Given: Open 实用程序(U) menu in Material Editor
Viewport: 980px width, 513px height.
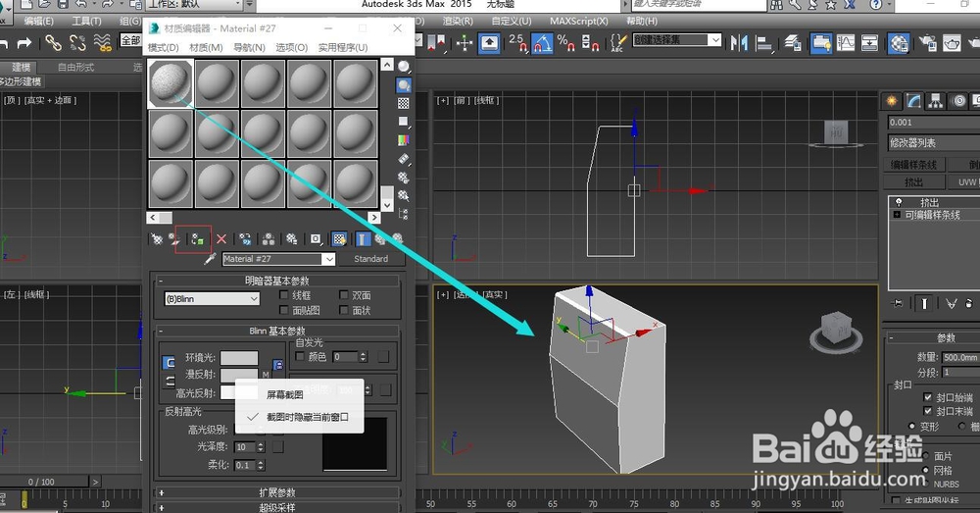Looking at the screenshot, I should [342, 47].
